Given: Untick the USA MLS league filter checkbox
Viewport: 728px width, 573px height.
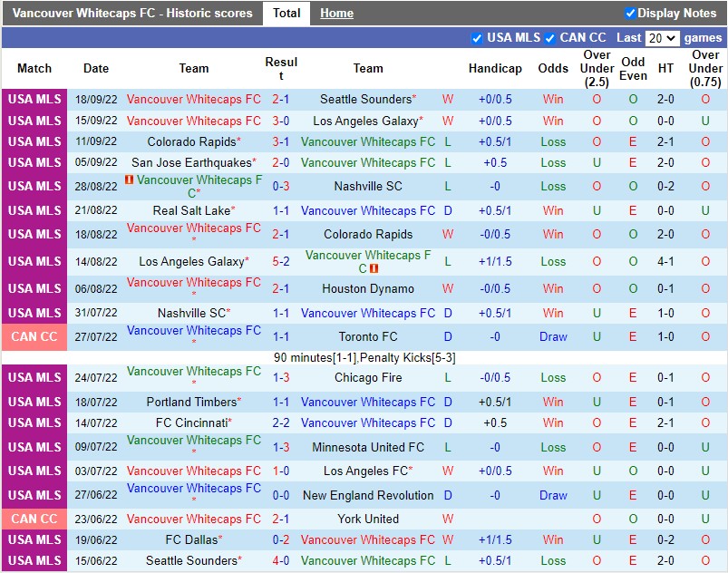Looking at the screenshot, I should tap(477, 38).
